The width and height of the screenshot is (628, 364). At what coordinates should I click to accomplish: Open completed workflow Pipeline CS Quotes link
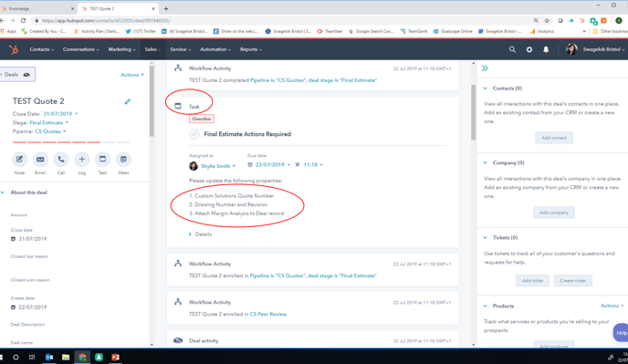coord(313,80)
